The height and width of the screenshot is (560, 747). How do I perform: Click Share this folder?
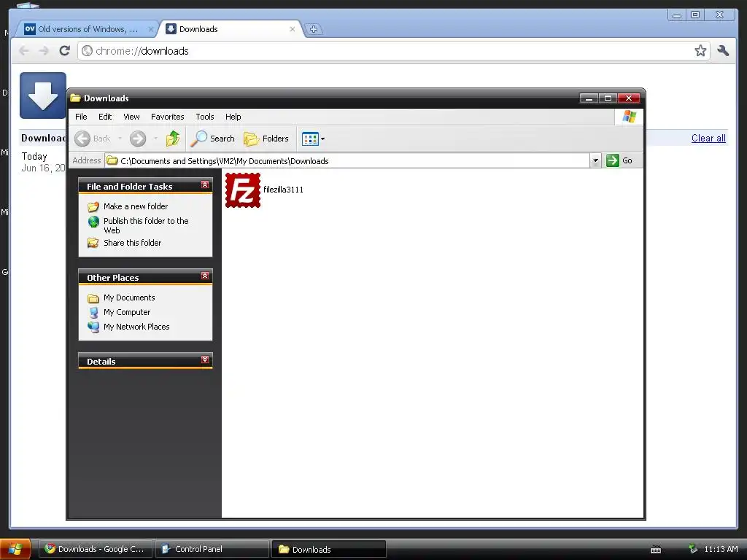click(x=133, y=243)
